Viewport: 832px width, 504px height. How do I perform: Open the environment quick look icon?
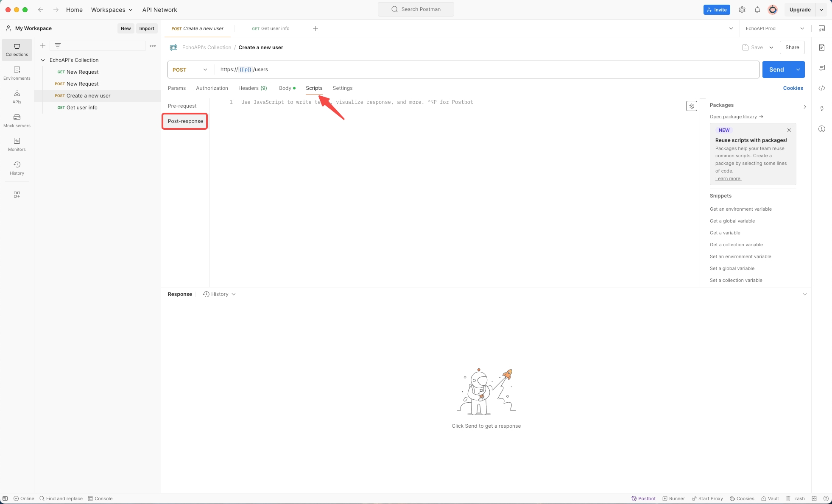[822, 28]
